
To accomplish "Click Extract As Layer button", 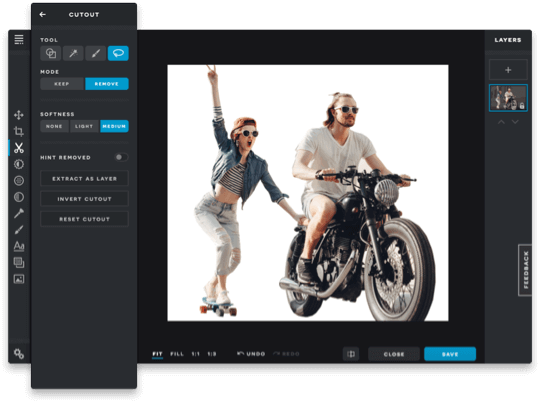I will [84, 178].
